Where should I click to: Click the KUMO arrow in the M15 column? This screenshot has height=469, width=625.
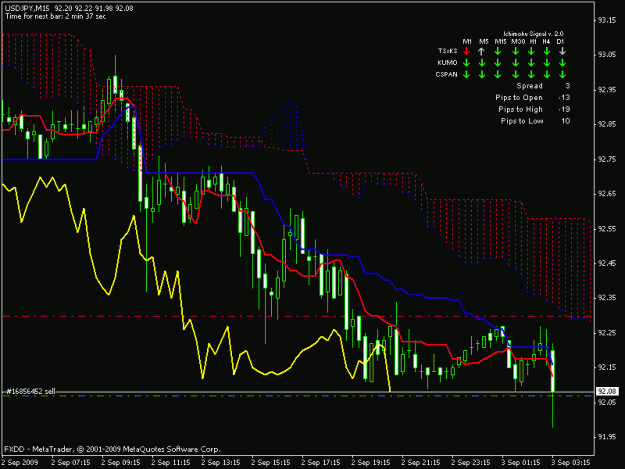coord(497,63)
